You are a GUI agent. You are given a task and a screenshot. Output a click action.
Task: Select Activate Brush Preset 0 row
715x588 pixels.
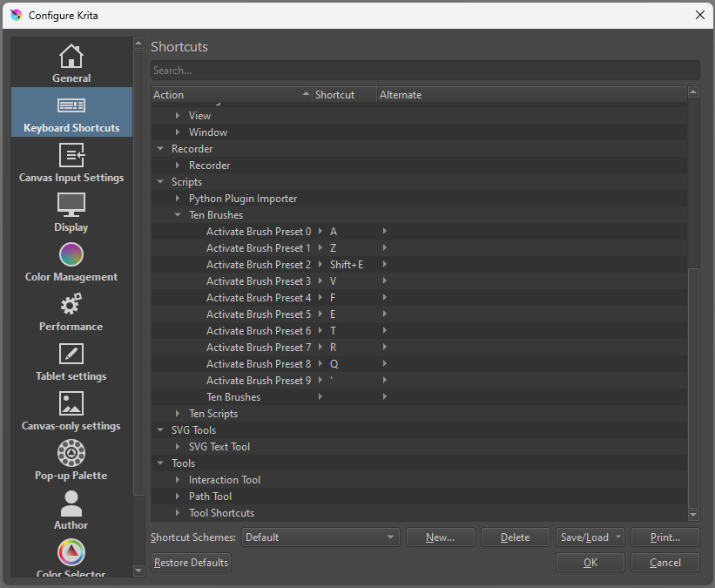[x=419, y=232]
